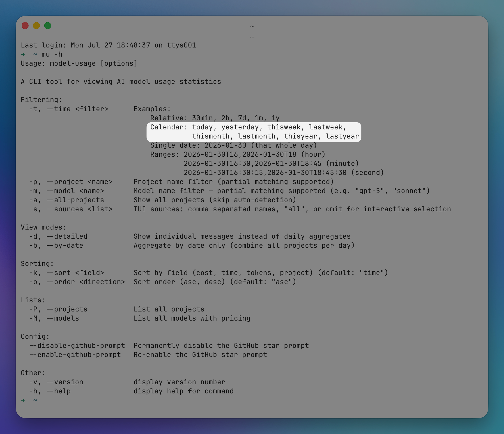Click the 'Examples:' label
Image resolution: width=504 pixels, height=434 pixels.
[152, 109]
